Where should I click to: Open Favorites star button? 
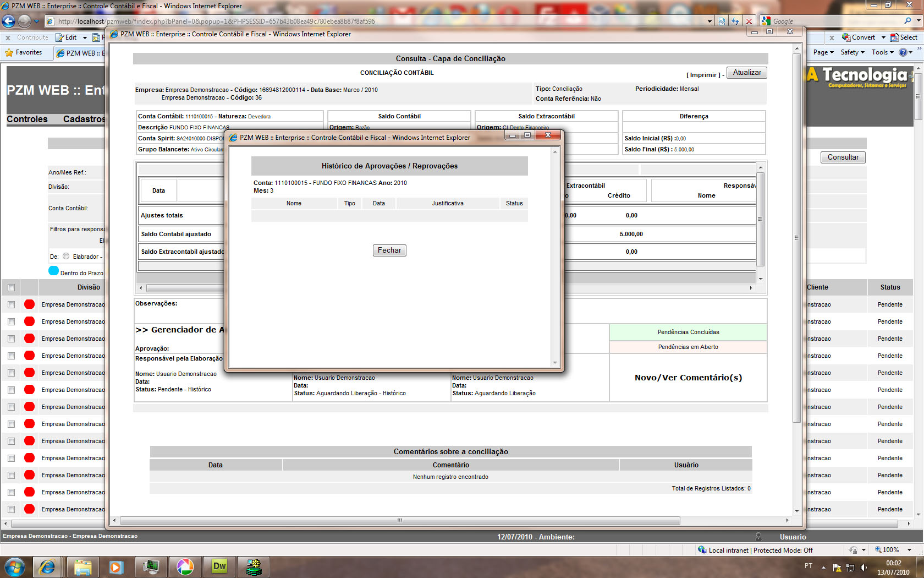[24, 52]
